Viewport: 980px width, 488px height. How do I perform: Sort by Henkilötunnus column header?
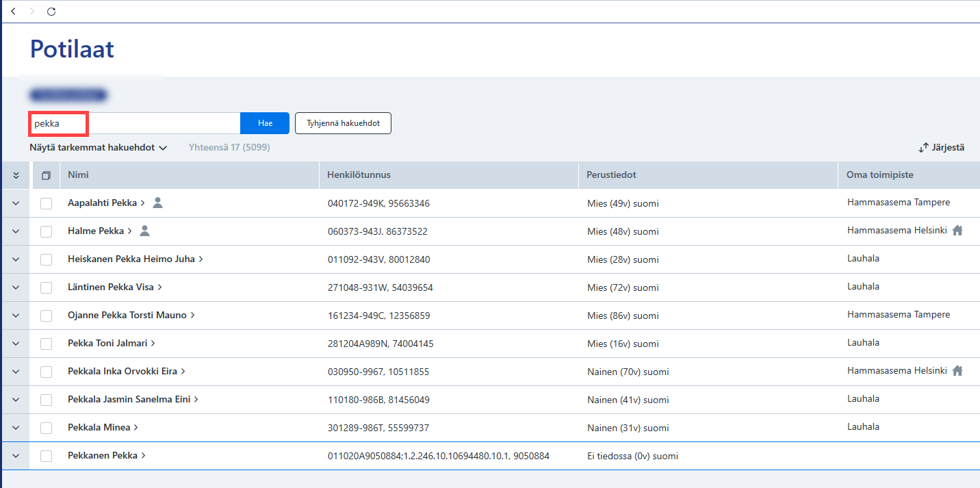pos(359,175)
